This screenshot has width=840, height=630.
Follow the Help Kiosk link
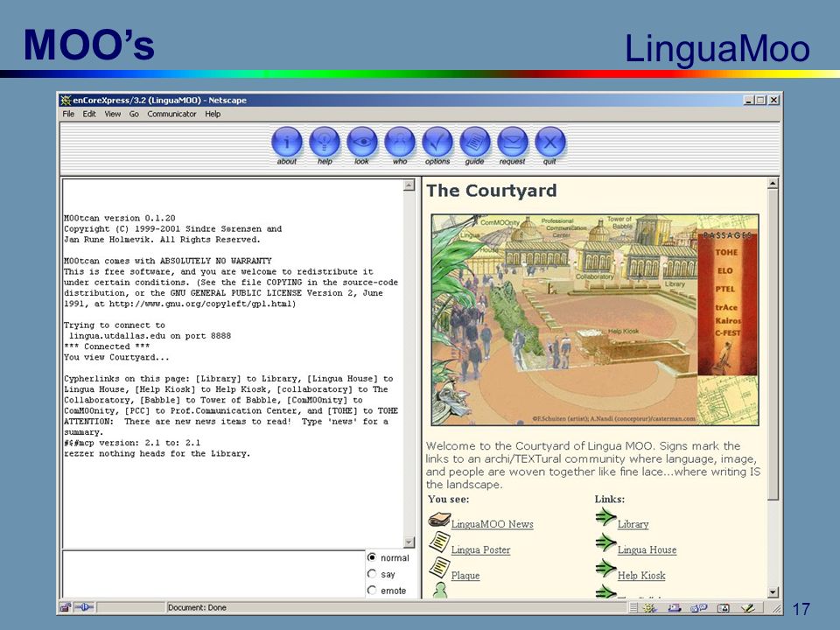641,576
